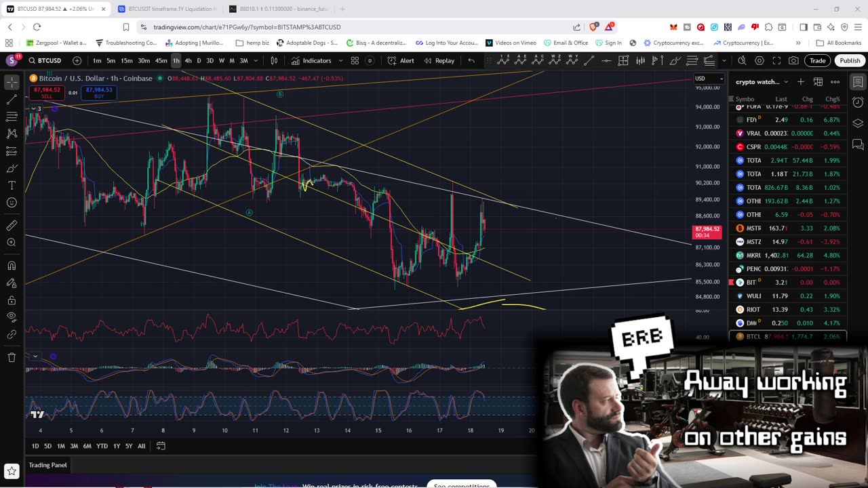Set the chart range to 5Y
868x488 pixels.
click(x=129, y=446)
